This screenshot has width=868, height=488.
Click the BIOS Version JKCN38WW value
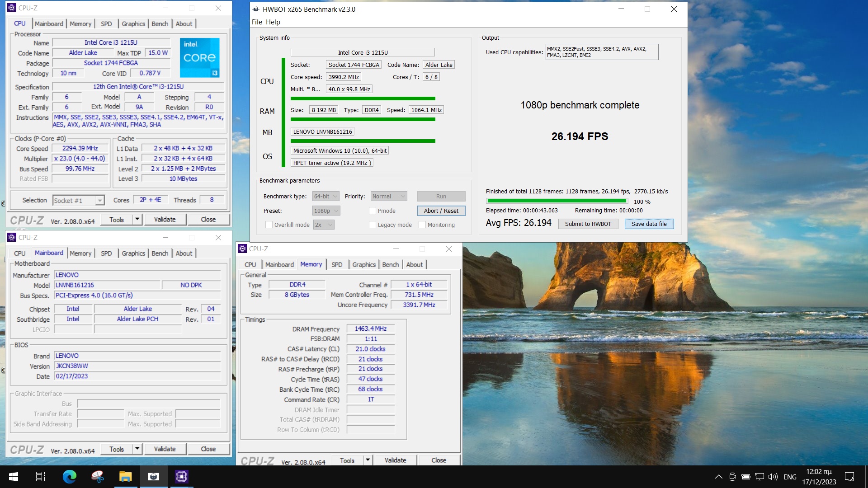pyautogui.click(x=137, y=366)
